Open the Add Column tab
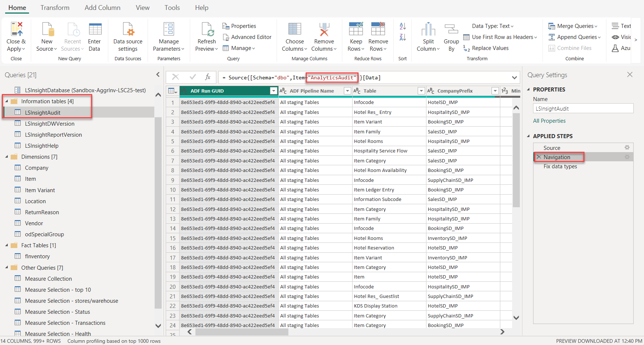The width and height of the screenshot is (644, 345). click(102, 8)
